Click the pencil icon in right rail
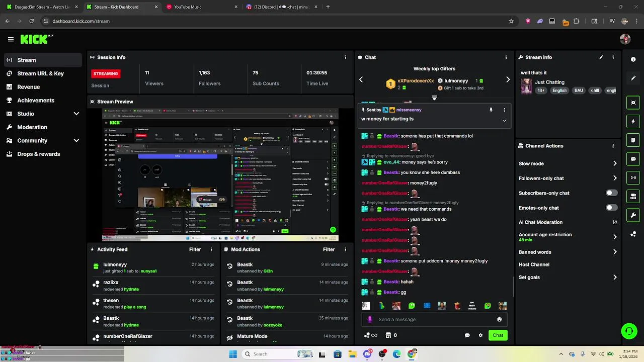This screenshot has height=362, width=644. [x=633, y=78]
